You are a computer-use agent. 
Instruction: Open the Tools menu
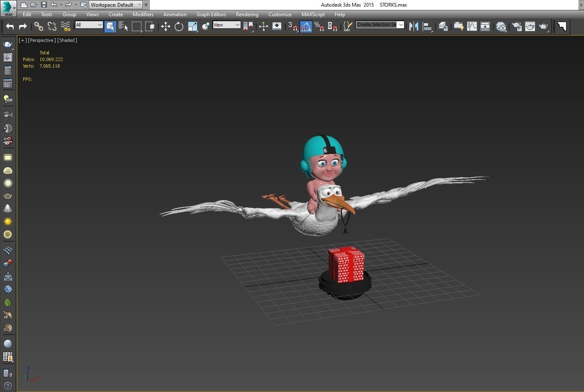pos(46,14)
